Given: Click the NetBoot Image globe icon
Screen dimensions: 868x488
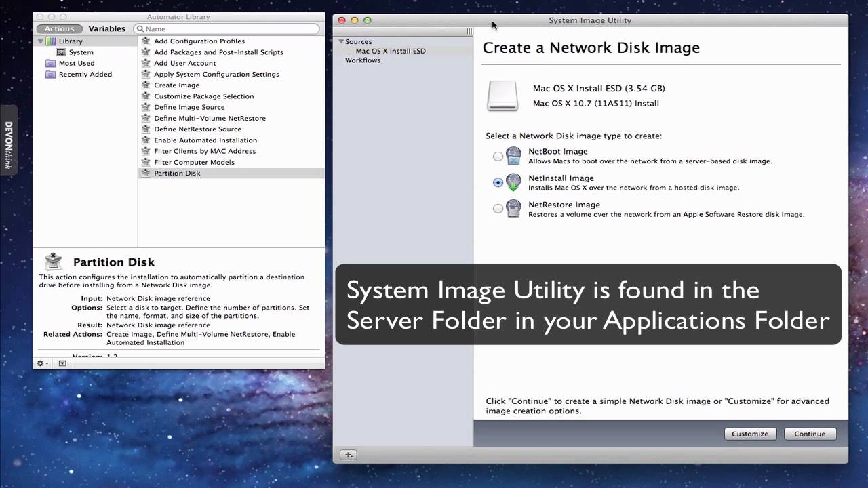Looking at the screenshot, I should [514, 156].
